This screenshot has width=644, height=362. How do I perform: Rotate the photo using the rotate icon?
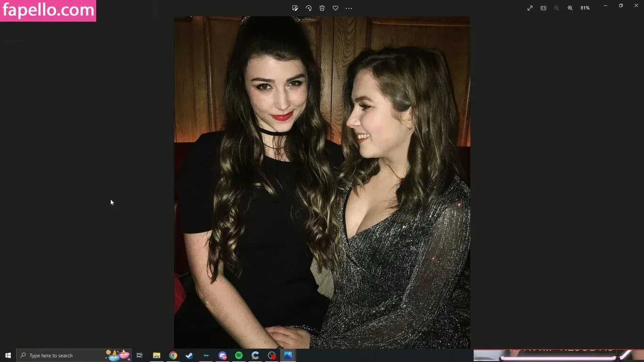click(x=309, y=8)
